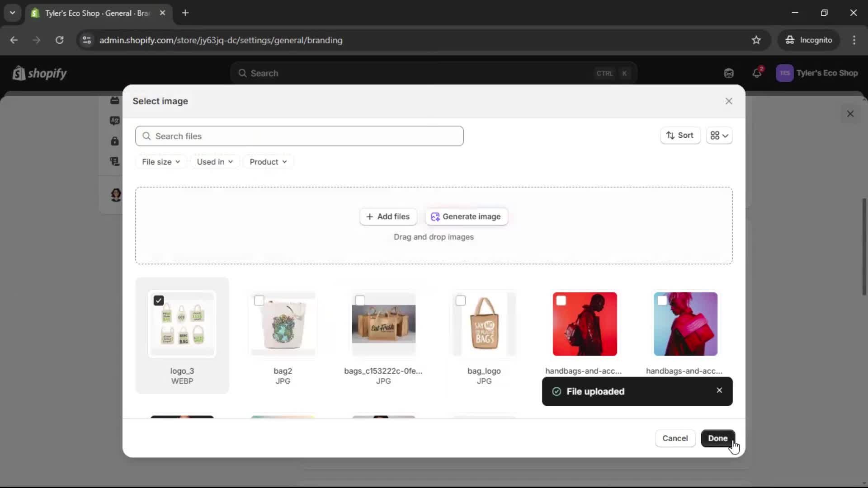Open the Used in filter dropdown

[215, 162]
